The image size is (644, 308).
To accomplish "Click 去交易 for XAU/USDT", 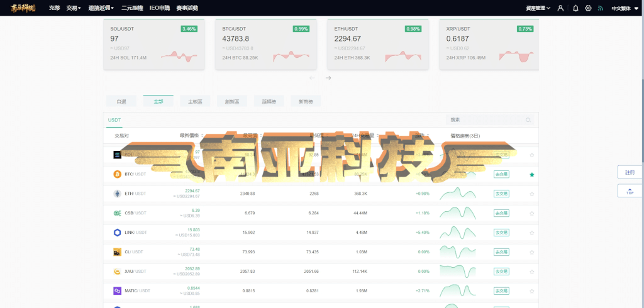I will 501,272.
